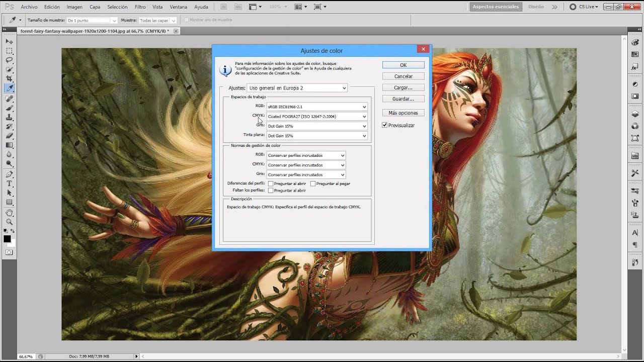Open the Ventana menu
The width and height of the screenshot is (644, 362).
click(179, 7)
